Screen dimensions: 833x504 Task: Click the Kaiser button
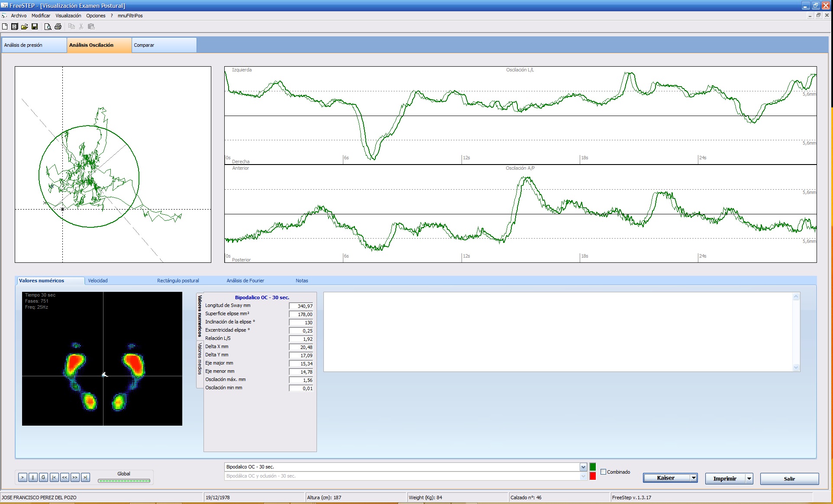(666, 478)
